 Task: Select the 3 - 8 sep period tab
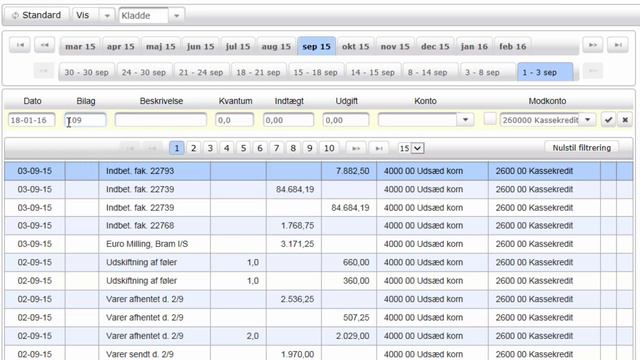point(488,72)
